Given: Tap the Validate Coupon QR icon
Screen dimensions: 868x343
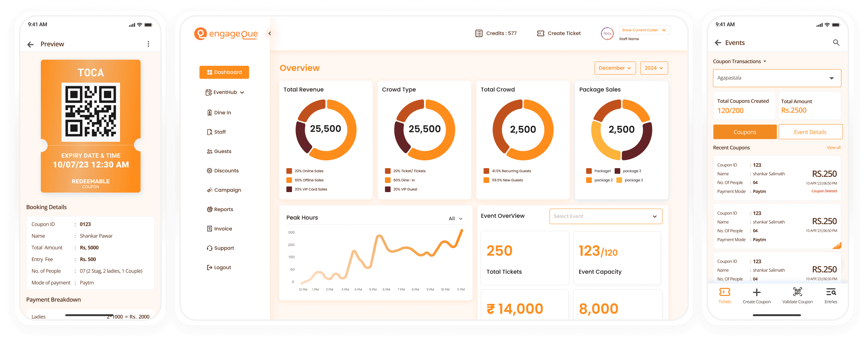Looking at the screenshot, I should pos(798,292).
